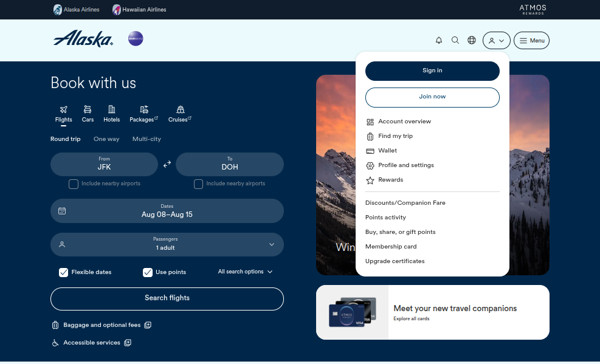Open the language globe icon
Image resolution: width=600 pixels, height=364 pixels.
click(472, 40)
